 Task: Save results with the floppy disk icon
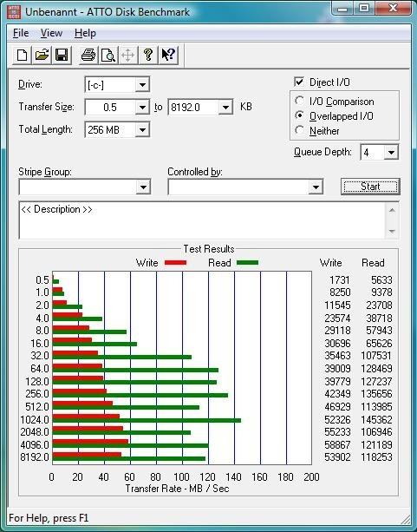pyautogui.click(x=62, y=55)
